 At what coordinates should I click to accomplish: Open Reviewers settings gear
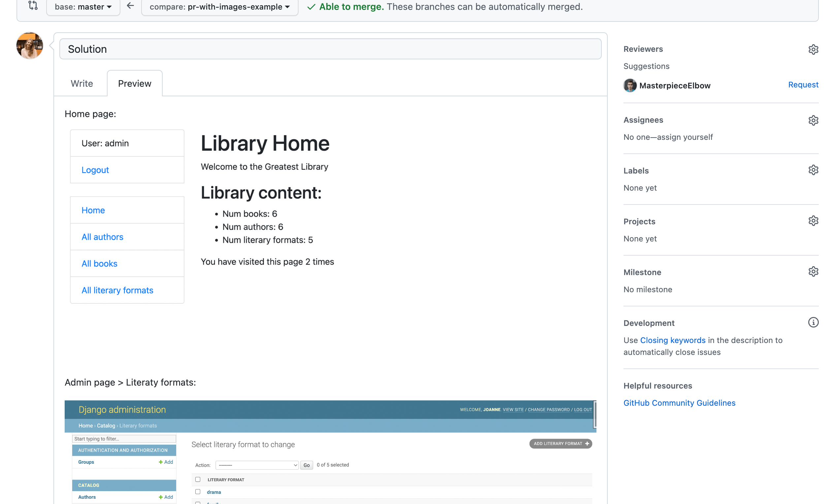[x=813, y=49]
